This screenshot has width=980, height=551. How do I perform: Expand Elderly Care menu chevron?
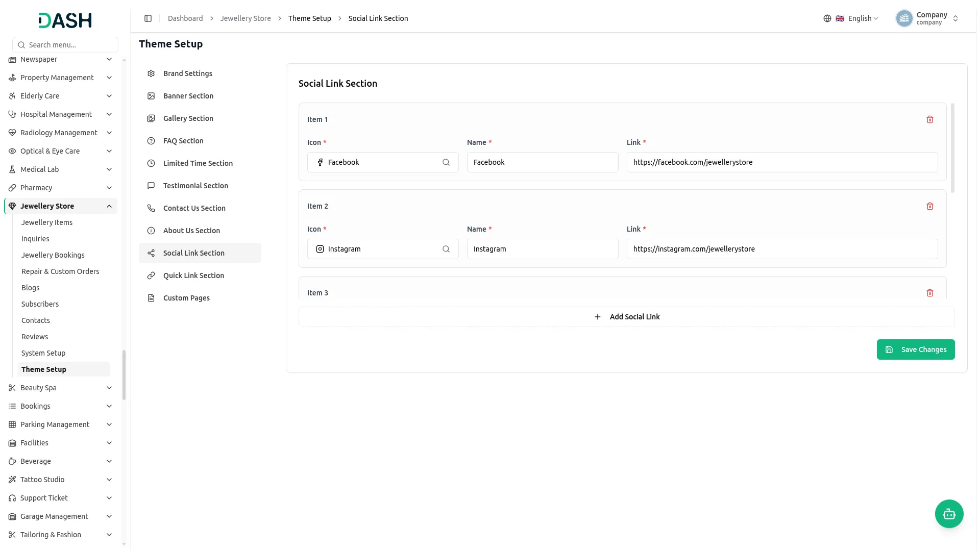click(109, 96)
